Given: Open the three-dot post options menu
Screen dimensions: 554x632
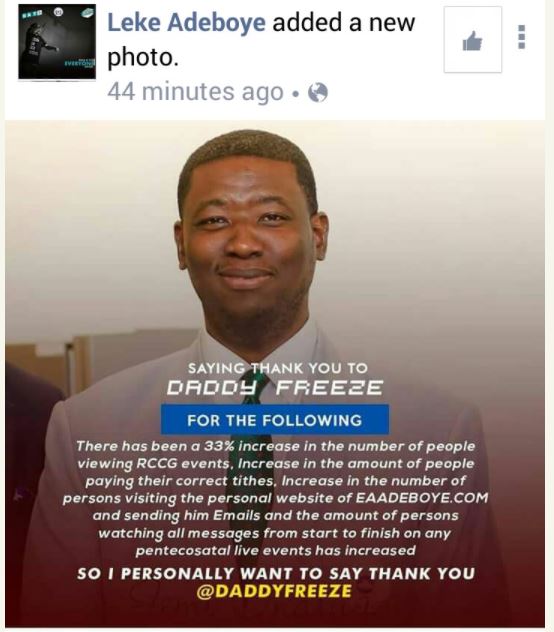Looking at the screenshot, I should pyautogui.click(x=521, y=37).
